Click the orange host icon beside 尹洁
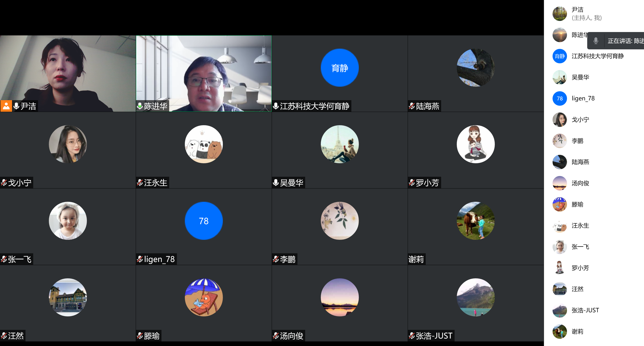Viewport: 644px width, 346px height. point(6,106)
